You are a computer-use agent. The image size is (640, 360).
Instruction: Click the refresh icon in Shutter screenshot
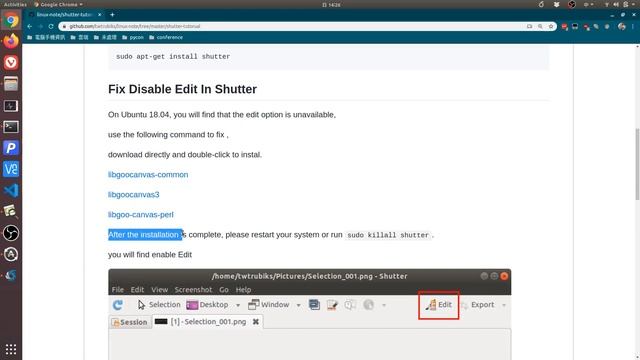pyautogui.click(x=118, y=305)
